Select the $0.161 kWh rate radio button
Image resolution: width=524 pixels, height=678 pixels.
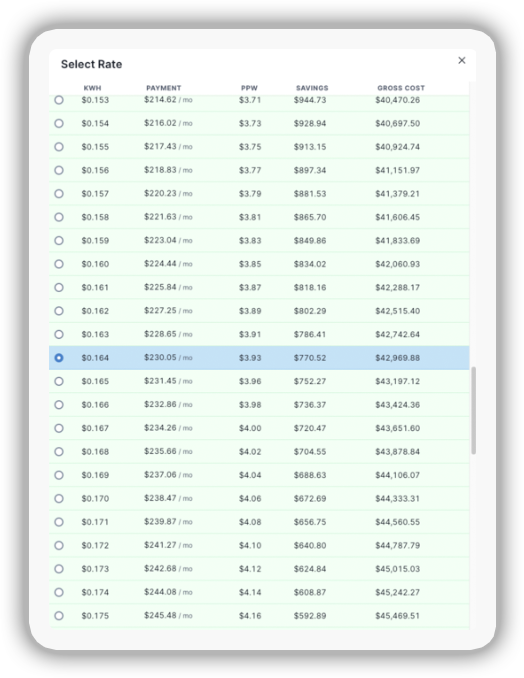(x=59, y=287)
